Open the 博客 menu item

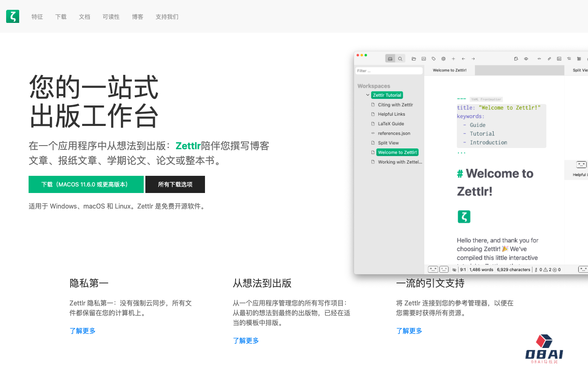(138, 17)
